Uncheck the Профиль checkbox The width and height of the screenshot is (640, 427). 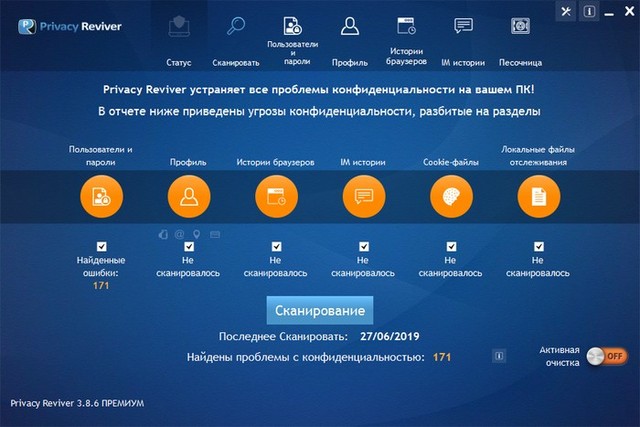click(x=189, y=247)
